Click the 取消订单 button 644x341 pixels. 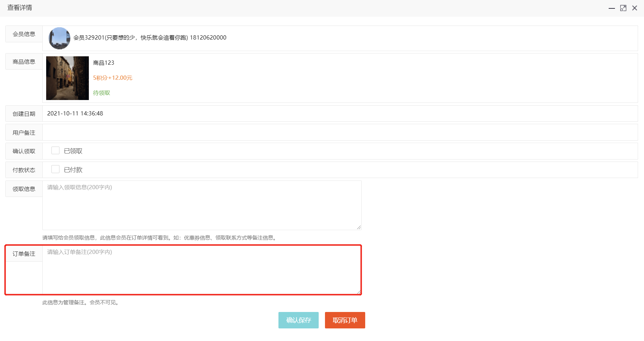pyautogui.click(x=345, y=320)
